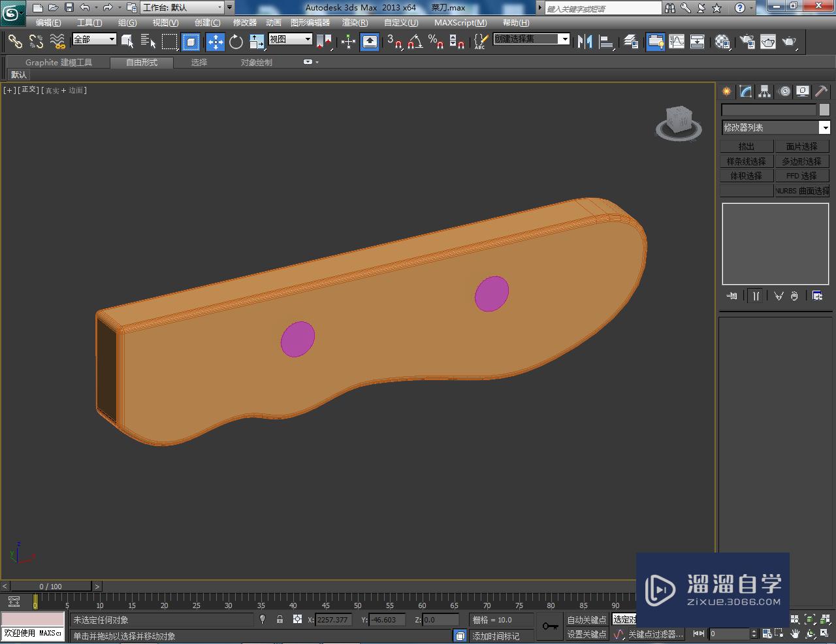Image resolution: width=836 pixels, height=644 pixels.
Task: Click the Volume Select button
Action: tap(747, 176)
